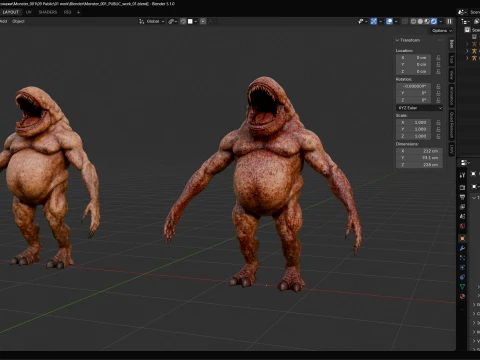Open the pivot point dropdown
The height and width of the screenshot is (360, 480).
173,21
